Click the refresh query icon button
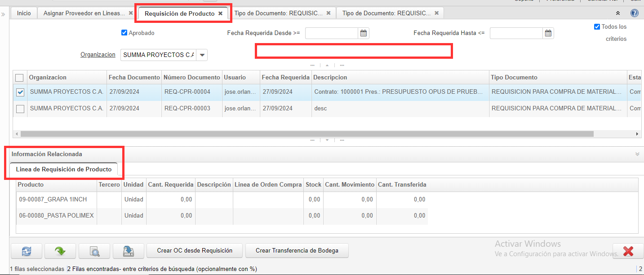Image resolution: width=644 pixels, height=275 pixels. (27, 251)
